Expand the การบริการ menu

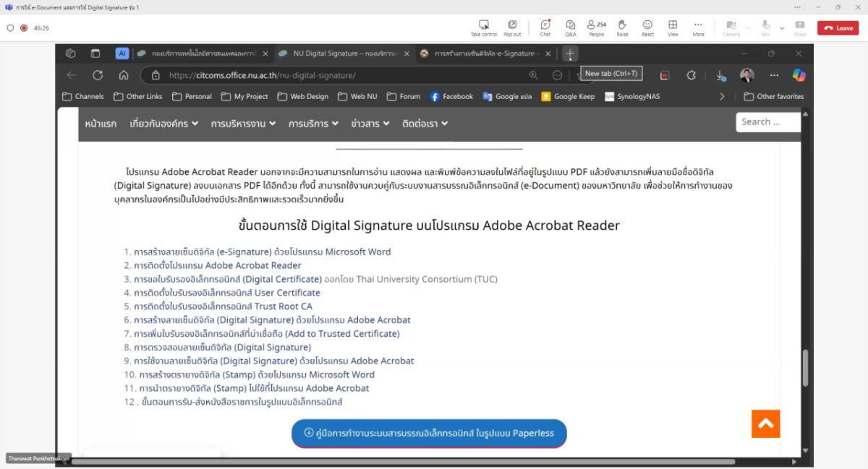click(x=313, y=124)
